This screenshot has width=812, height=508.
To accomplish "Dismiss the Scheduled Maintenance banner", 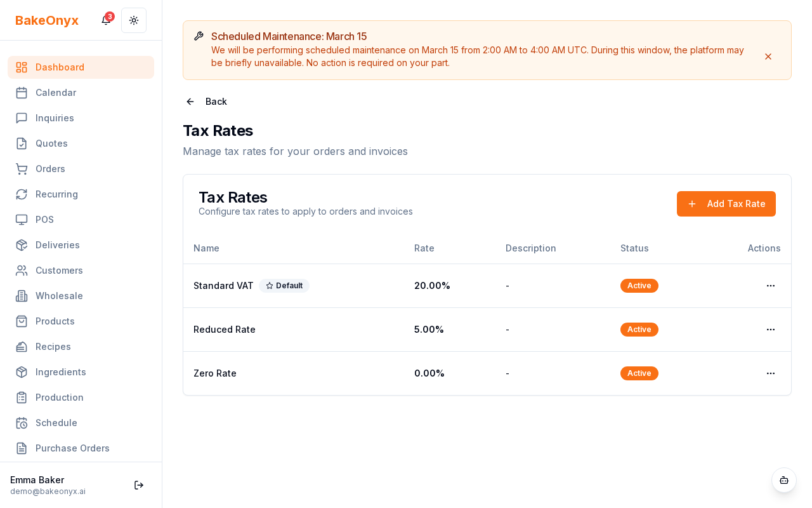I will tap(768, 57).
